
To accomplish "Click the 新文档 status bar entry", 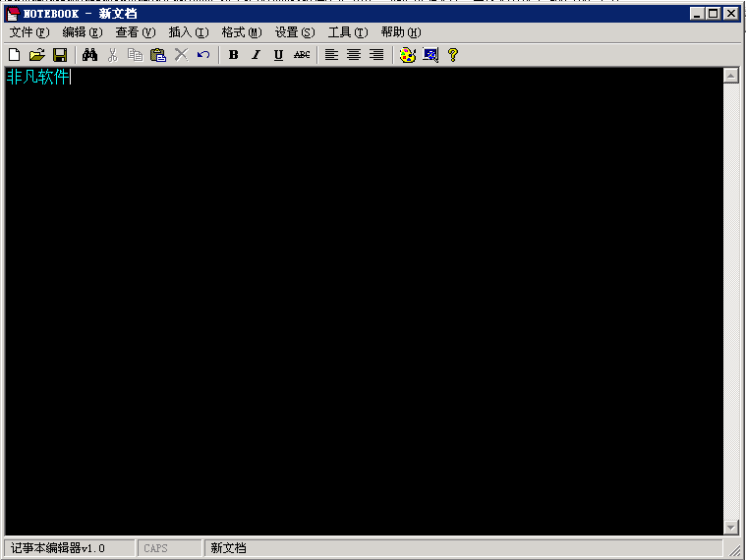I will pyautogui.click(x=228, y=548).
